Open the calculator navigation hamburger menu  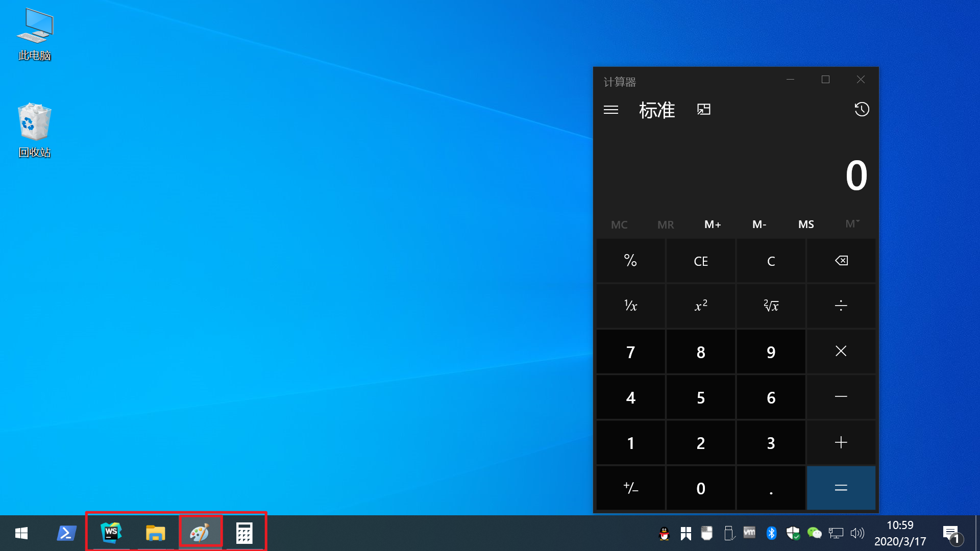pyautogui.click(x=611, y=110)
